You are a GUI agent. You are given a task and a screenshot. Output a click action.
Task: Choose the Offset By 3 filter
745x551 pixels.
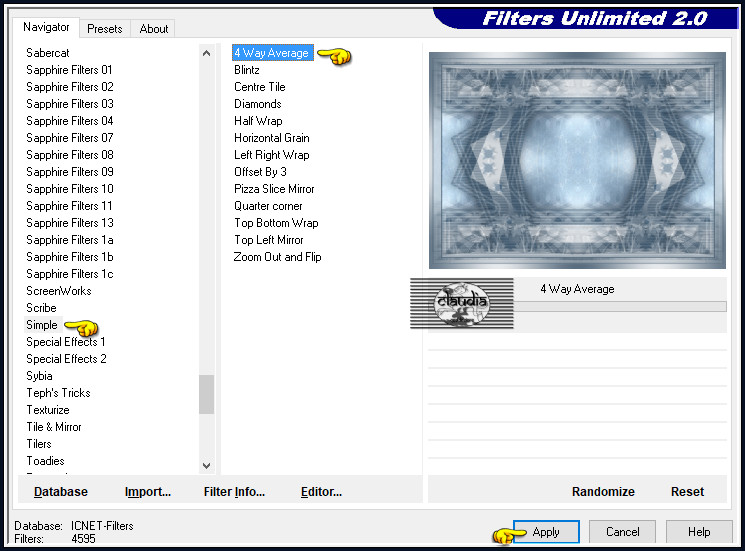pyautogui.click(x=260, y=172)
